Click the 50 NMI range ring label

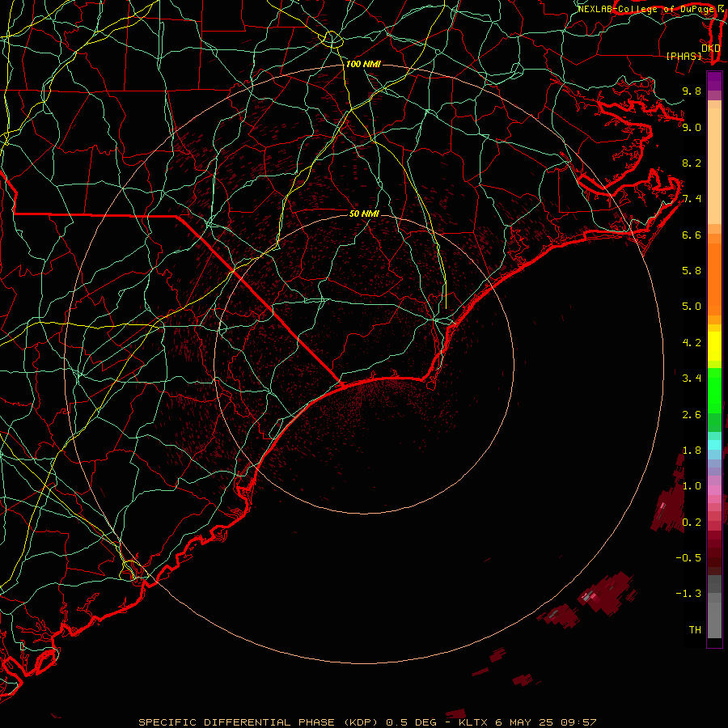(364, 214)
